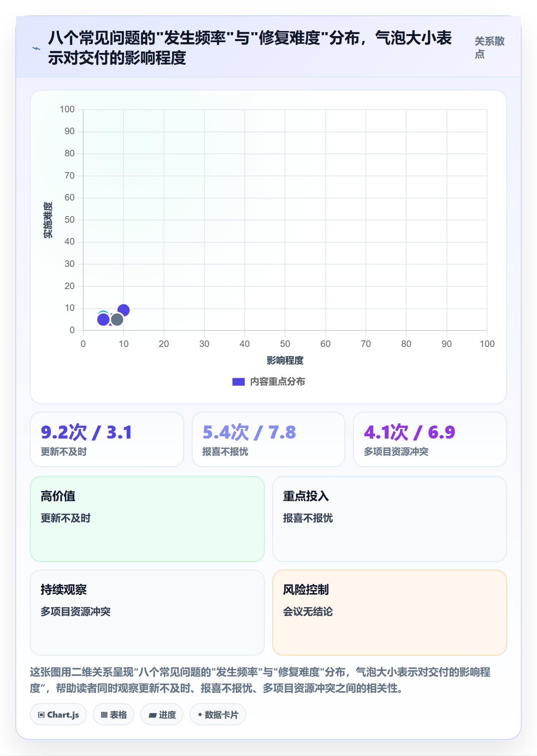Open the 5.4次 / 7.8 stat card
Screen dimensions: 537x756
pos(268,439)
